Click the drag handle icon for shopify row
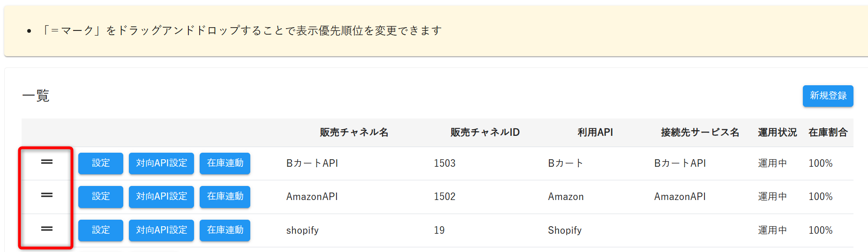This screenshot has height=252, width=868. click(x=47, y=229)
